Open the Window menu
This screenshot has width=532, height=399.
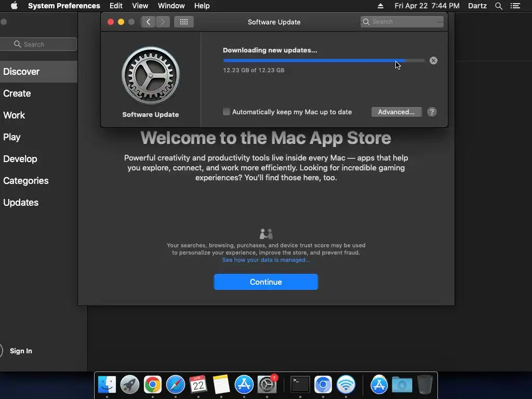[x=171, y=6]
